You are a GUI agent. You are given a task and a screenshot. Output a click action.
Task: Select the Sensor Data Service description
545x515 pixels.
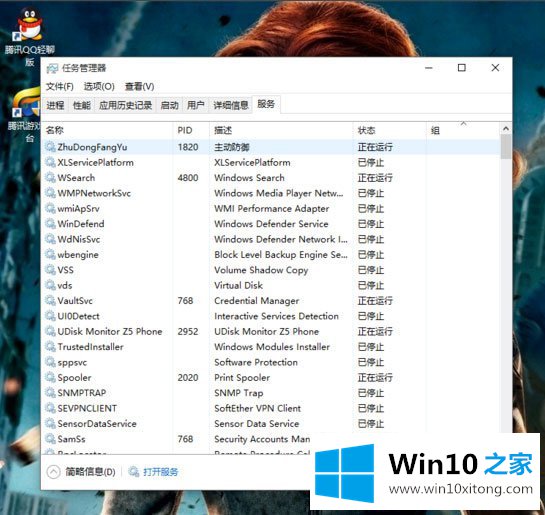click(x=257, y=424)
